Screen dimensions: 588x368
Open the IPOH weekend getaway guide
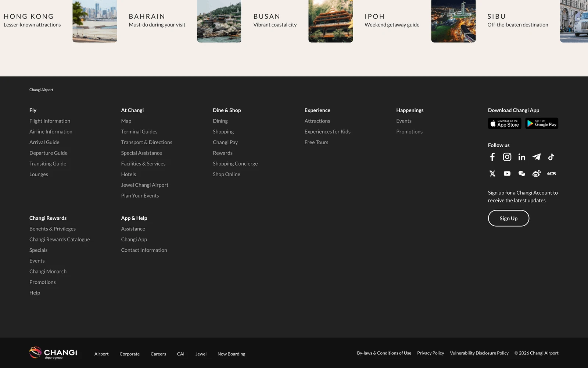[392, 21]
